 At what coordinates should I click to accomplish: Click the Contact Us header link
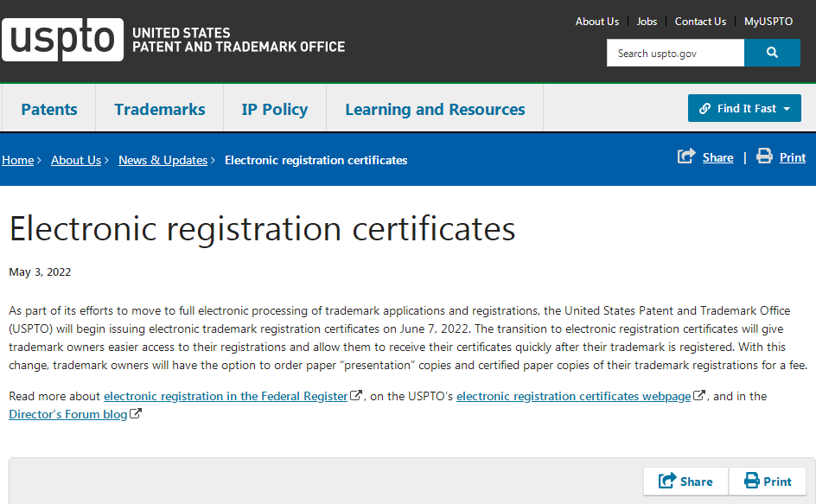coord(700,22)
